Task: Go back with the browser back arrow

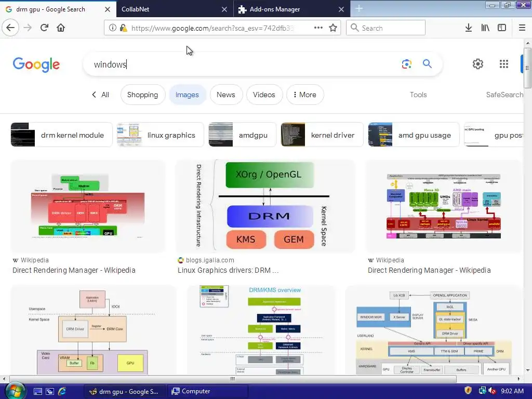Action: [10, 28]
